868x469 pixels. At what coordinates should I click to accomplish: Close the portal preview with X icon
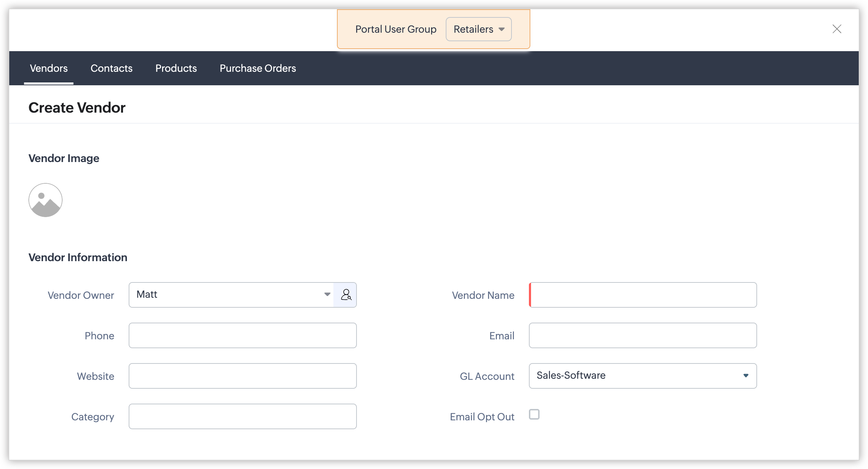point(837,29)
